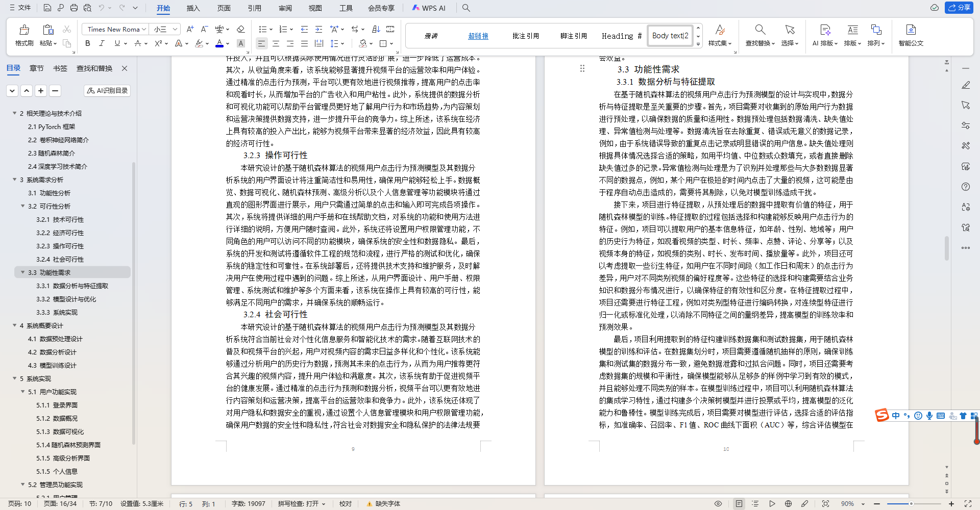Click the font color red/blue A swatch
This screenshot has width=980, height=510.
pos(219,43)
